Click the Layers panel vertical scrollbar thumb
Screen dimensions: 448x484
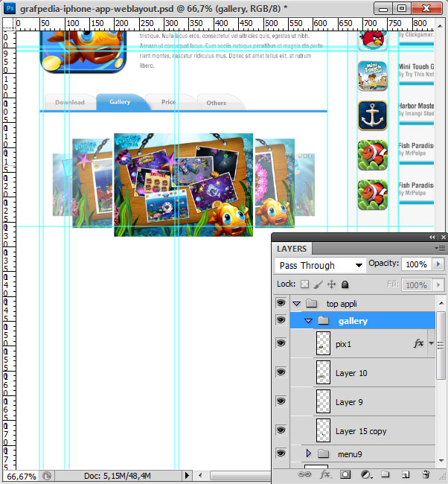441,346
